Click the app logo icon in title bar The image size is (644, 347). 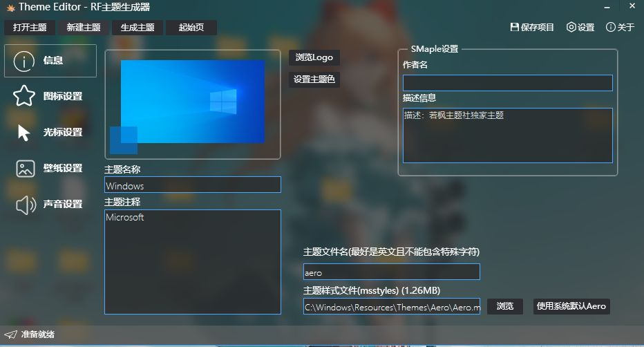[10, 8]
